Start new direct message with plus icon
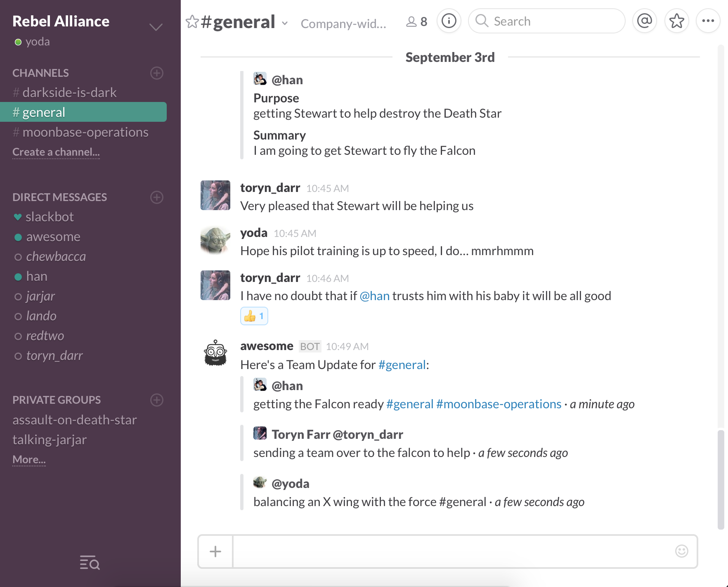The width and height of the screenshot is (728, 587). point(157,197)
